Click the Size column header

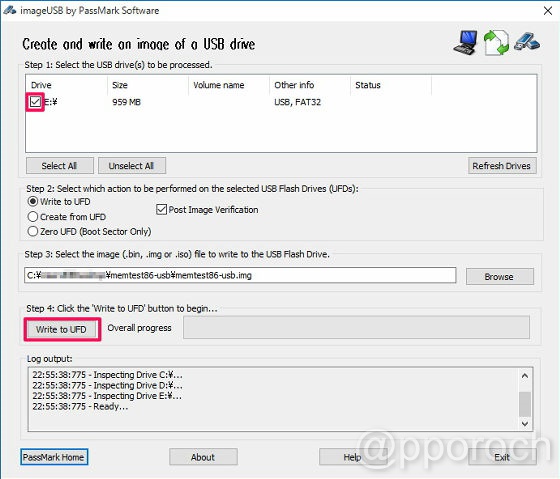click(148, 85)
